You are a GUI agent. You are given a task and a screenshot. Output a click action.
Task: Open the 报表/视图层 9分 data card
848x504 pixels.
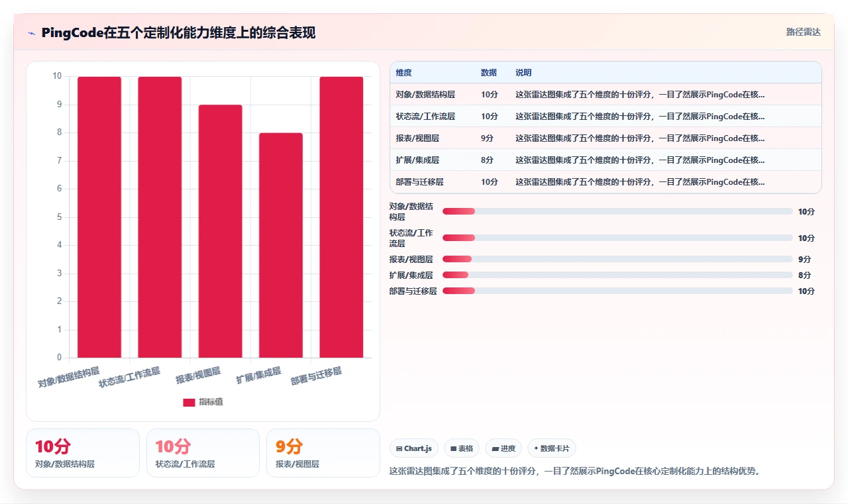[323, 453]
